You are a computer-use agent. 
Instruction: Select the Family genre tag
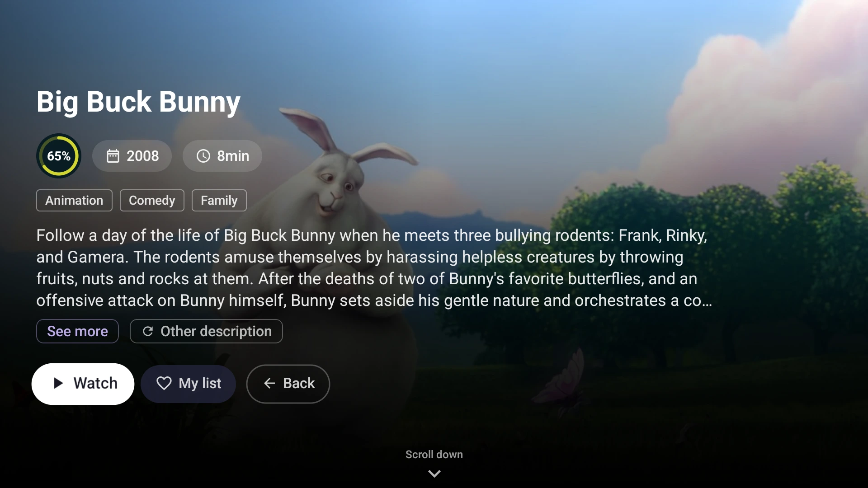coord(219,201)
